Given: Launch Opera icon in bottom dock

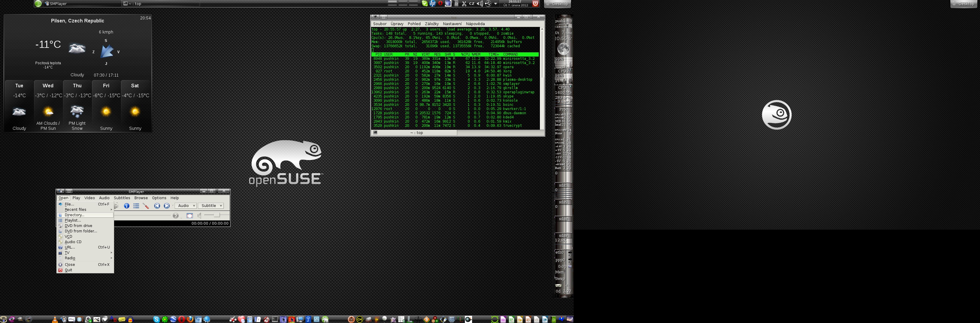Looking at the screenshot, I should 181,319.
